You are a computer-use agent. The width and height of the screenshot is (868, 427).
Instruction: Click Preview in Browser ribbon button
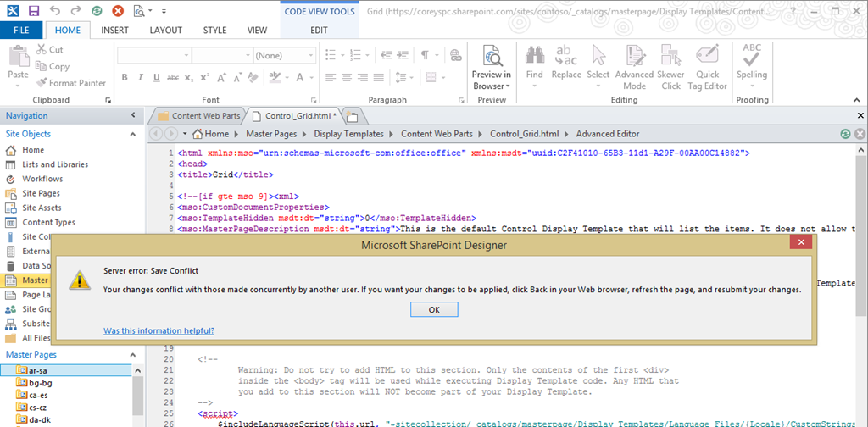tap(492, 68)
